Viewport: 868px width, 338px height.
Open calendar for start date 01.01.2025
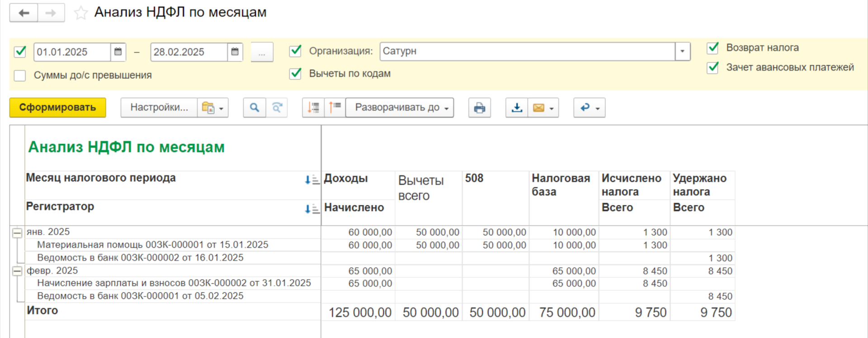click(x=118, y=52)
